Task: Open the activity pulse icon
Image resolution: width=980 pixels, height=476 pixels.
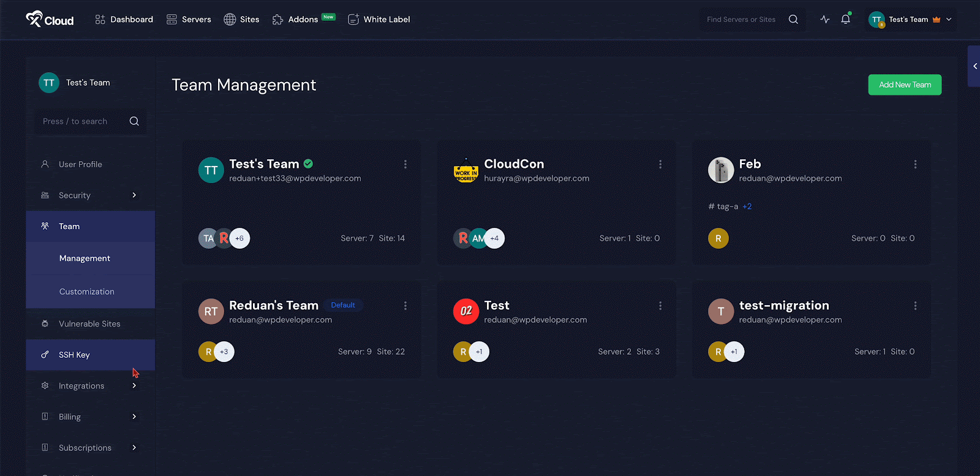Action: pos(824,20)
